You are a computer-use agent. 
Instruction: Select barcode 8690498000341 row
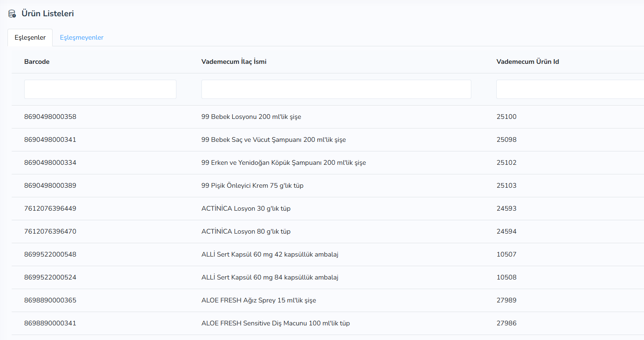coord(328,140)
